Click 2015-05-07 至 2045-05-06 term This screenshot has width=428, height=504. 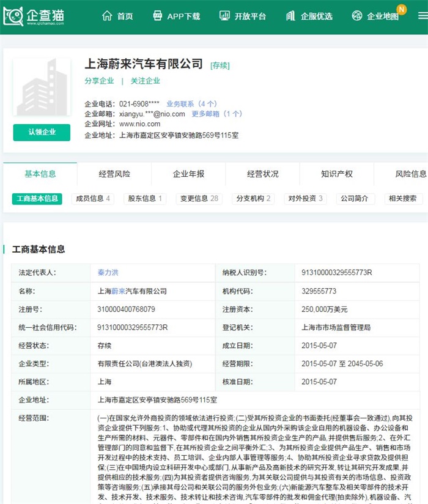(342, 363)
